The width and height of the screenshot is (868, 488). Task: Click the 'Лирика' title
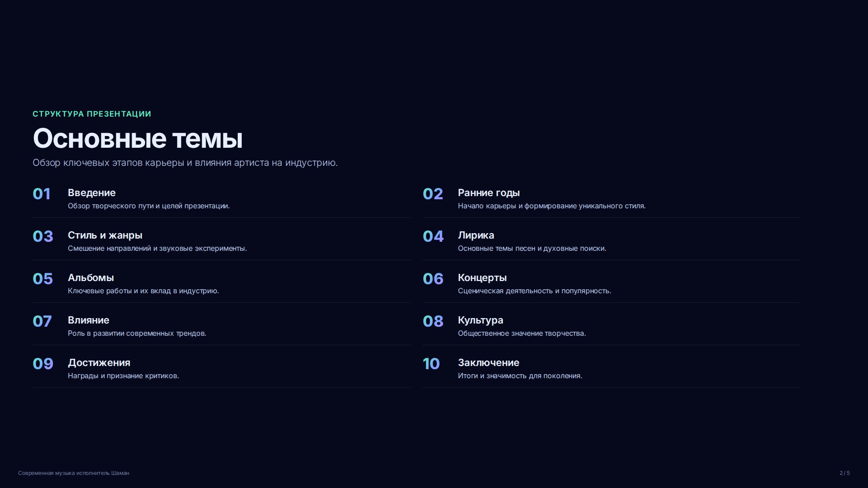tap(476, 235)
